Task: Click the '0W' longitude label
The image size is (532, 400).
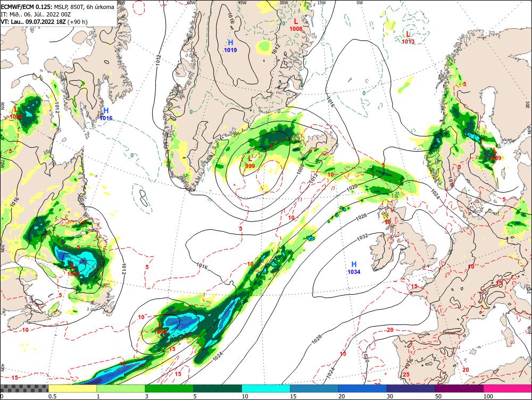Action: tap(360, 3)
